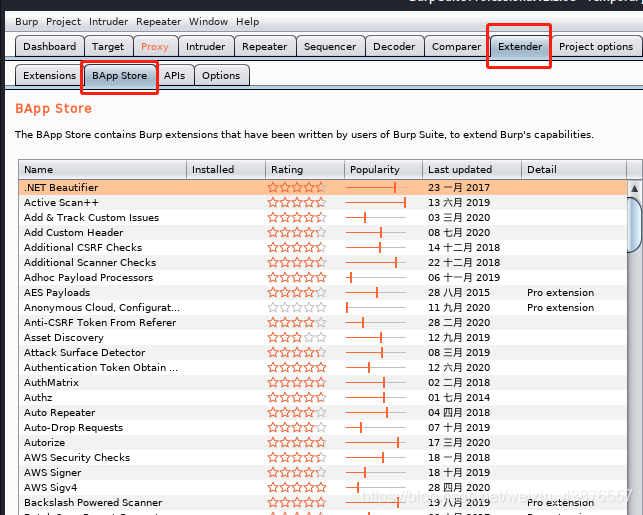The width and height of the screenshot is (643, 515).
Task: Select the .NET Beautifier extension row
Action: (323, 187)
